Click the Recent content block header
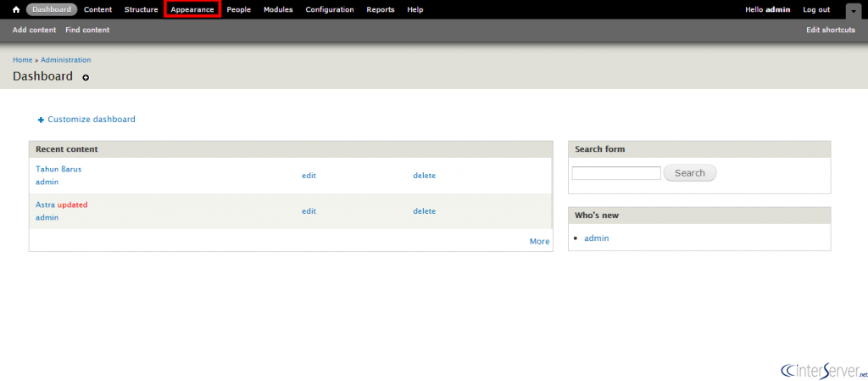 point(291,149)
